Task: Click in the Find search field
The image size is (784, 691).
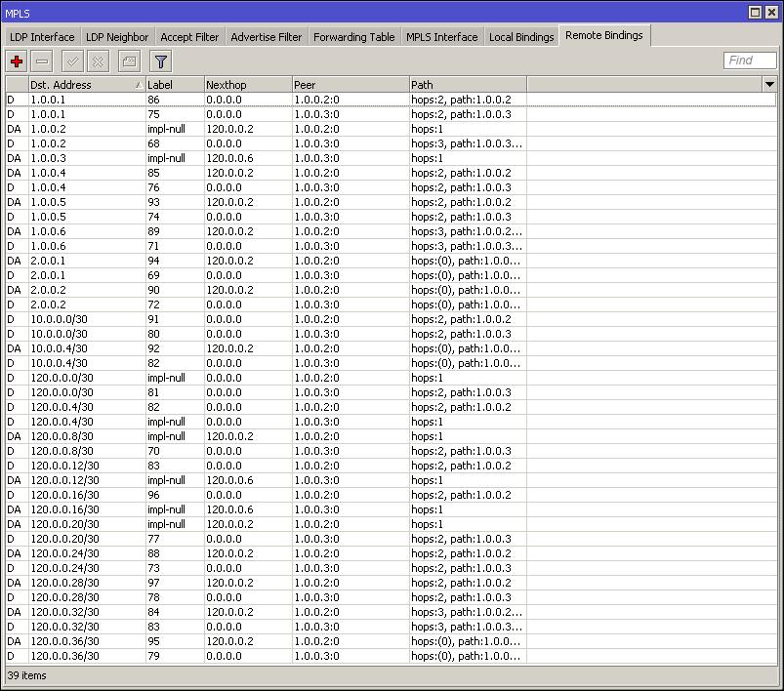Action: click(x=750, y=61)
